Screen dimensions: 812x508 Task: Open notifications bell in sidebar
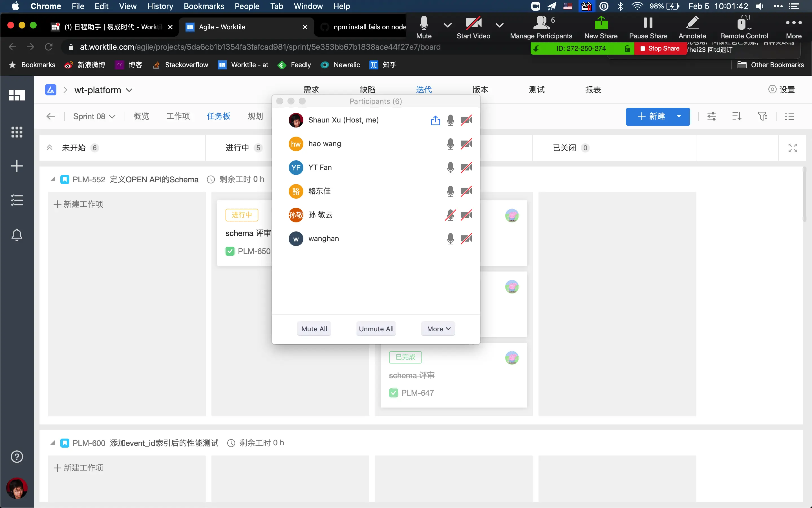pos(17,235)
